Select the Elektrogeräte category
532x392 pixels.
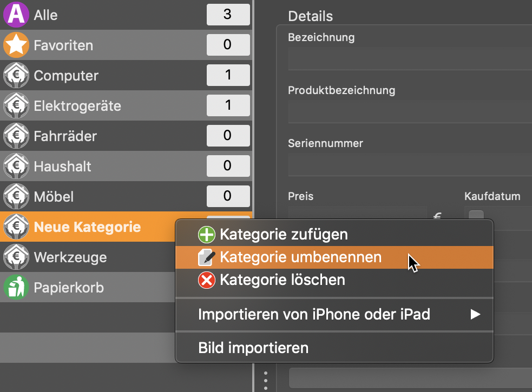(126, 105)
